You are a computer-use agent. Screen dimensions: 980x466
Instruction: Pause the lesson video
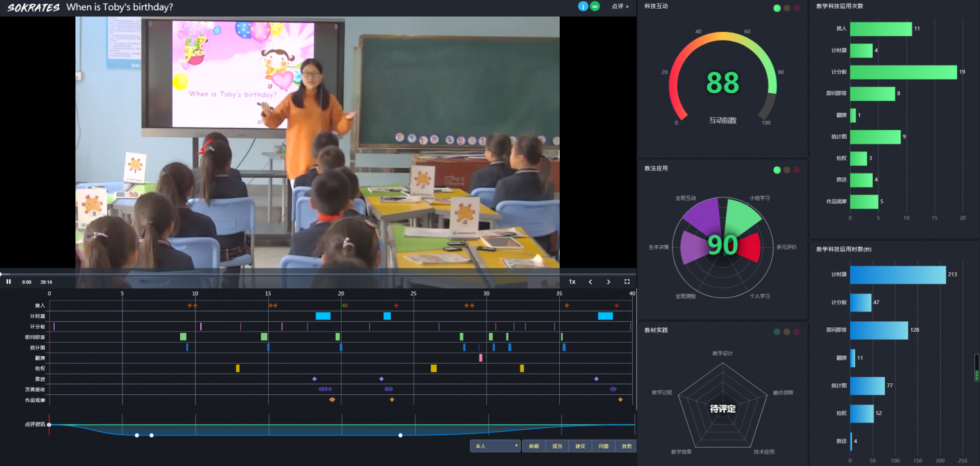coord(9,282)
